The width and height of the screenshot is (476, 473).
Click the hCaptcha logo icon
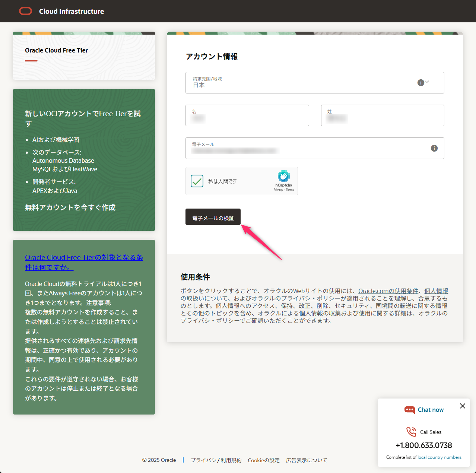coord(284,176)
